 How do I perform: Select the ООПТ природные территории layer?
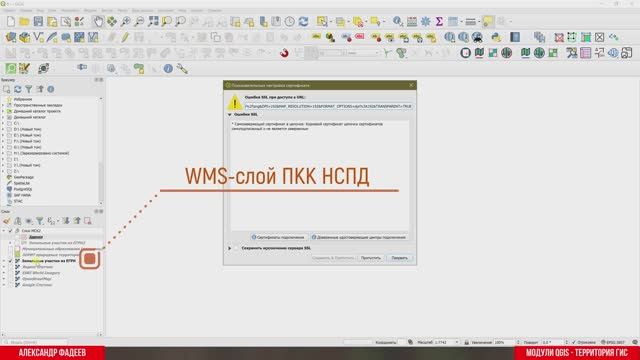(x=51, y=255)
